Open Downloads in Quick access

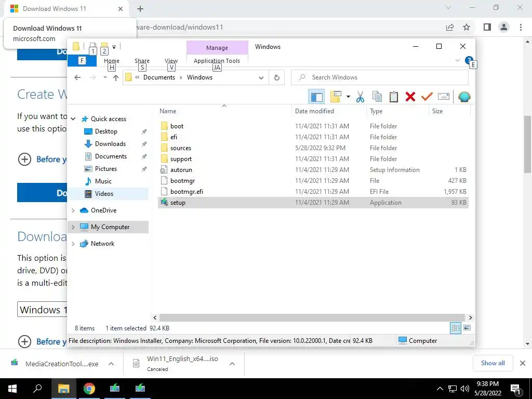click(110, 144)
